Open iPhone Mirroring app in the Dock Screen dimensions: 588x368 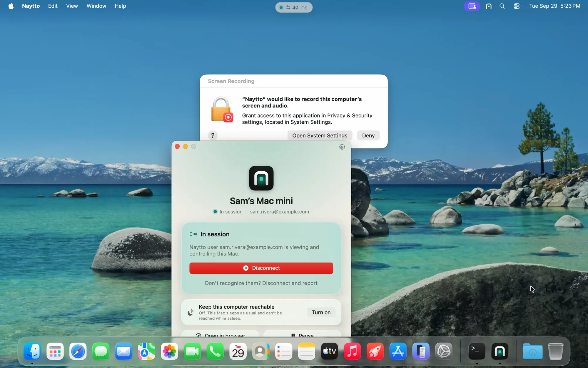pyautogui.click(x=421, y=351)
